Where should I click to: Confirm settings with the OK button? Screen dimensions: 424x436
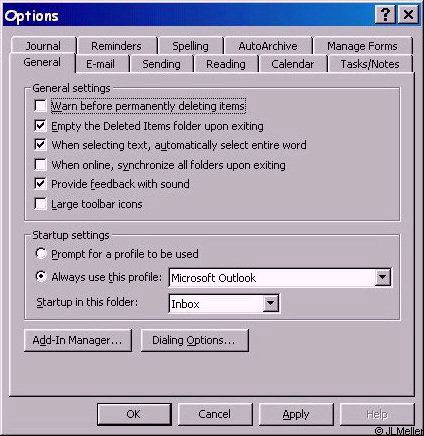pyautogui.click(x=134, y=414)
